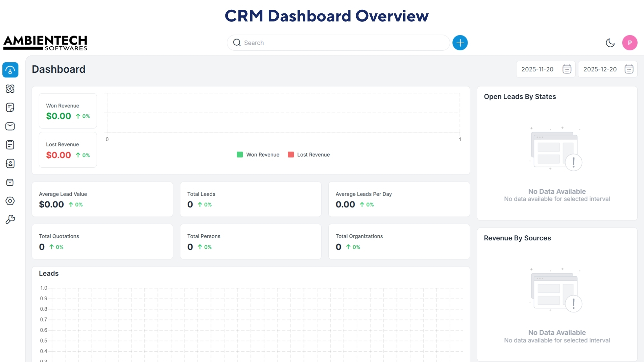Click the blue plus quick-create button

coord(460,43)
